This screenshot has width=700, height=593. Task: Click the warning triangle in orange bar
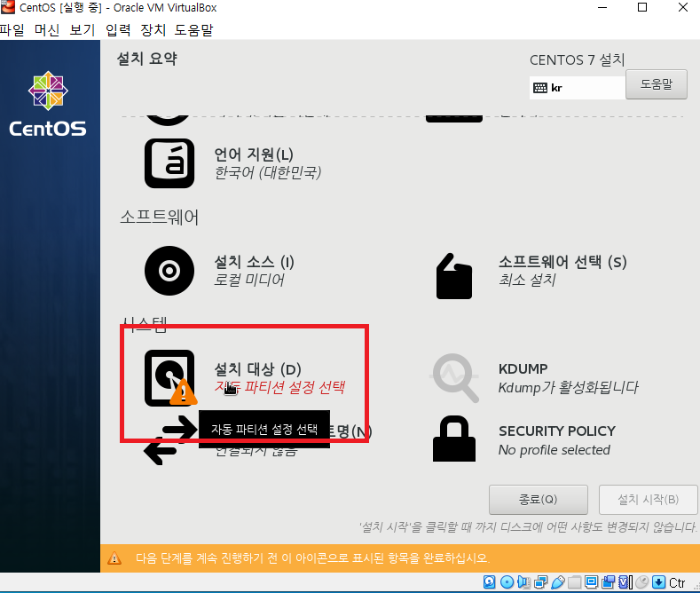[x=114, y=558]
